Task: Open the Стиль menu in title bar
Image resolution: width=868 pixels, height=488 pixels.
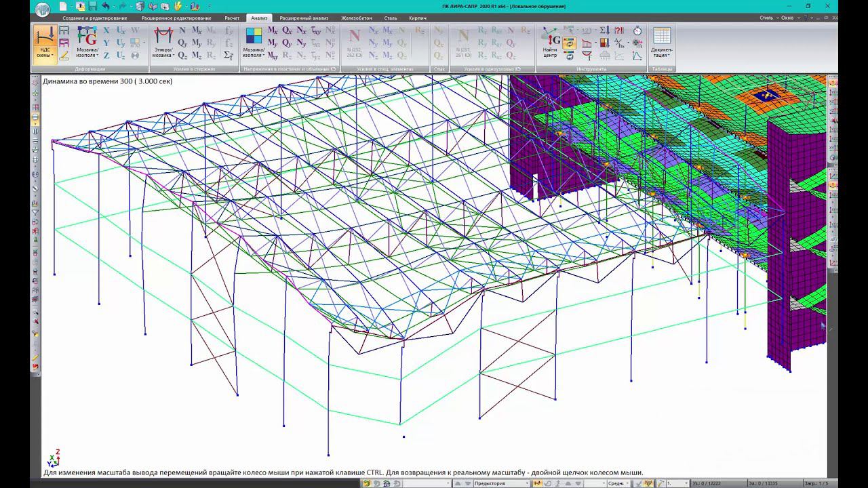Action: coord(768,18)
